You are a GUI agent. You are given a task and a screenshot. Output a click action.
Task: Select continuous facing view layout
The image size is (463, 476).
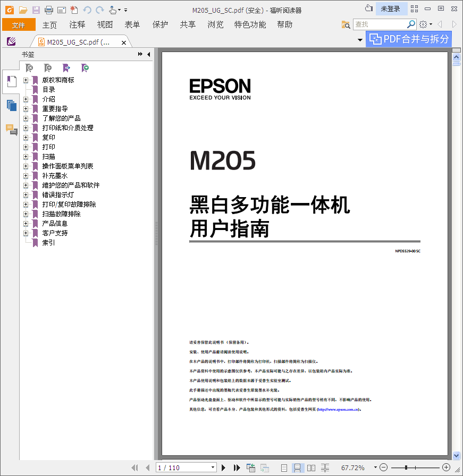tap(325, 468)
